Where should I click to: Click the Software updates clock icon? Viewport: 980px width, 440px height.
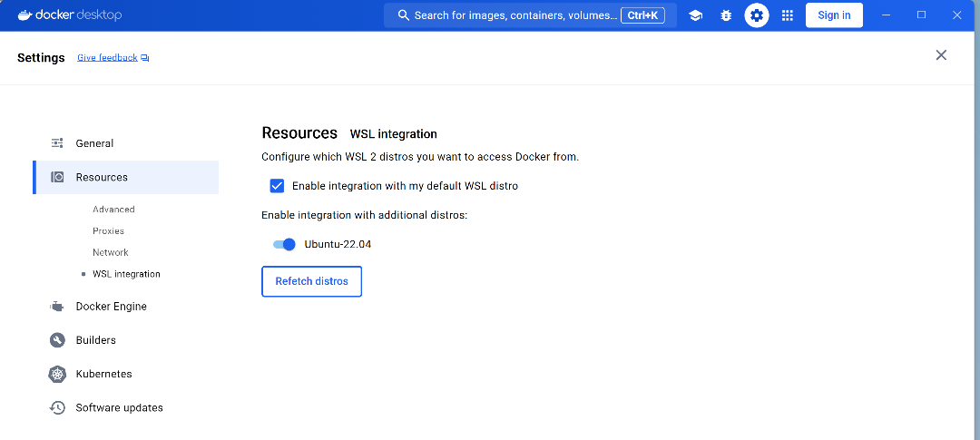57,408
